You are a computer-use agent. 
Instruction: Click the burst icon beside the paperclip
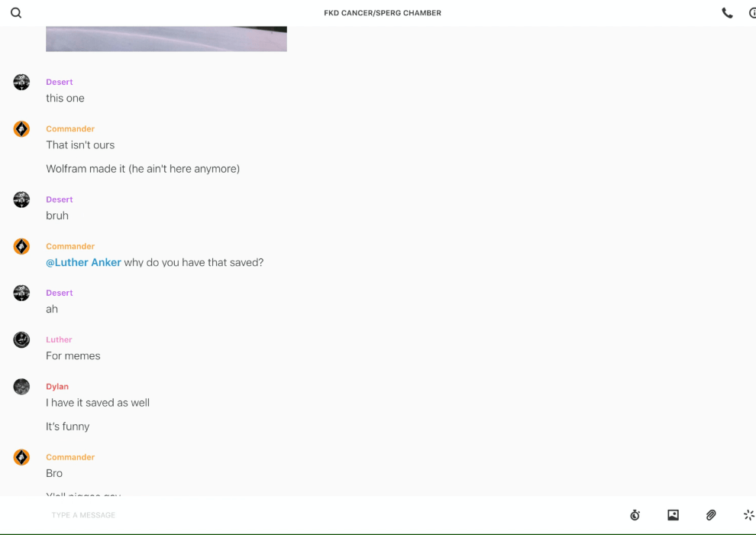pos(749,515)
